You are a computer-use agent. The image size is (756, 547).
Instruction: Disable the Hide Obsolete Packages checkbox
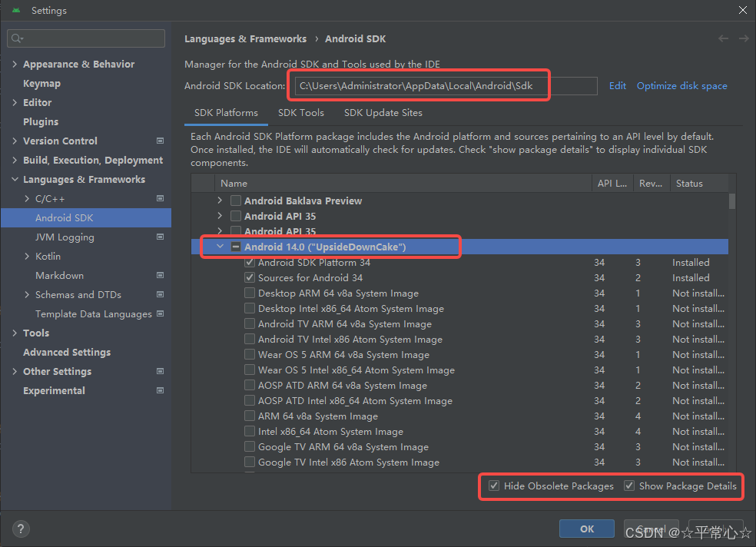point(493,486)
